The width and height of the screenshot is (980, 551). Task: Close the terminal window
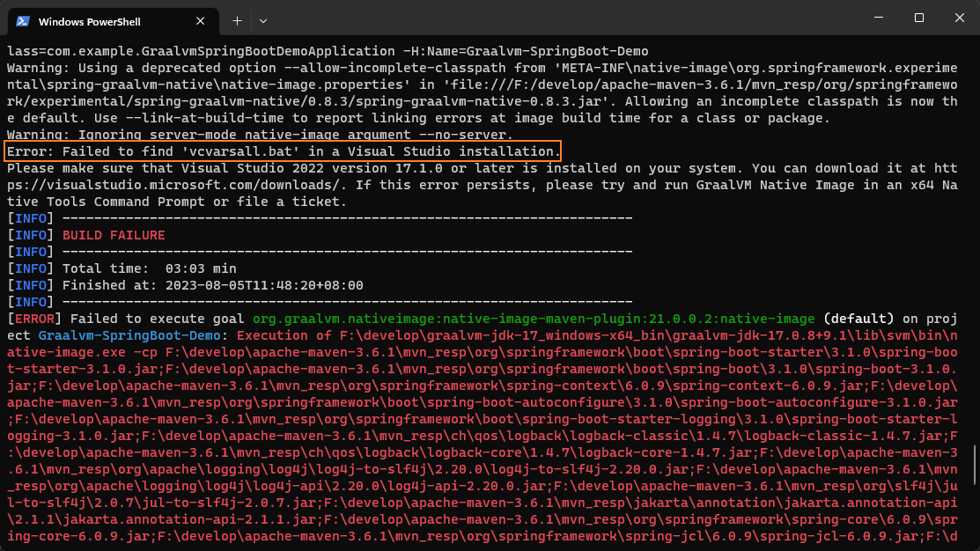[x=960, y=18]
